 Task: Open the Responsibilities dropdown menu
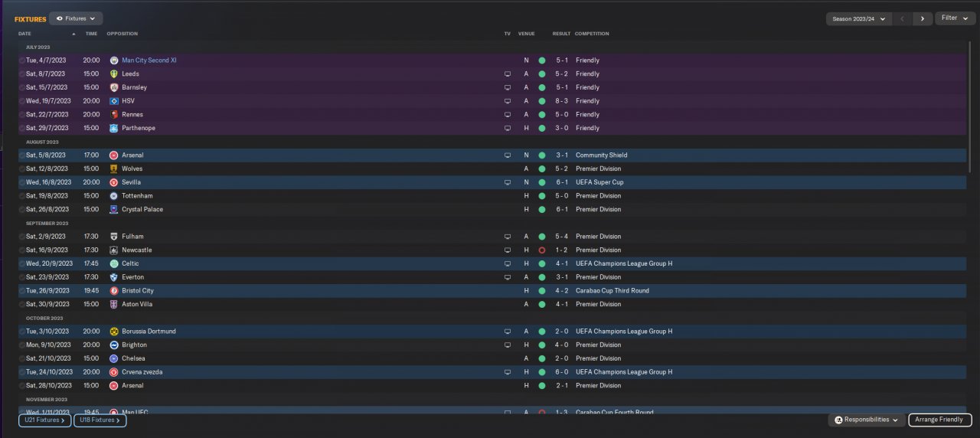pyautogui.click(x=866, y=420)
